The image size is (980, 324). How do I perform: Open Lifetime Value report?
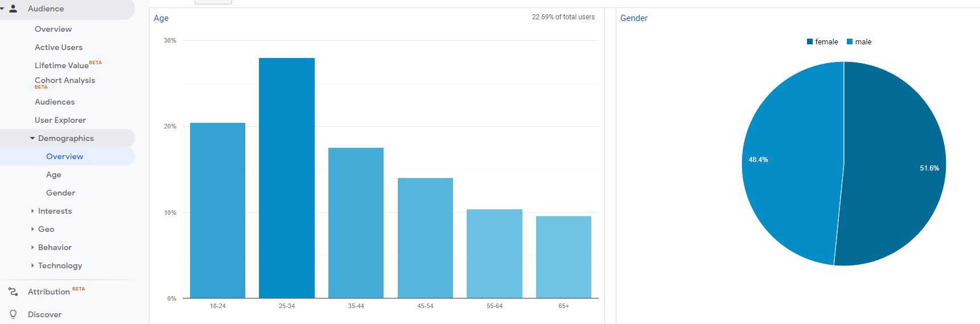pos(61,65)
